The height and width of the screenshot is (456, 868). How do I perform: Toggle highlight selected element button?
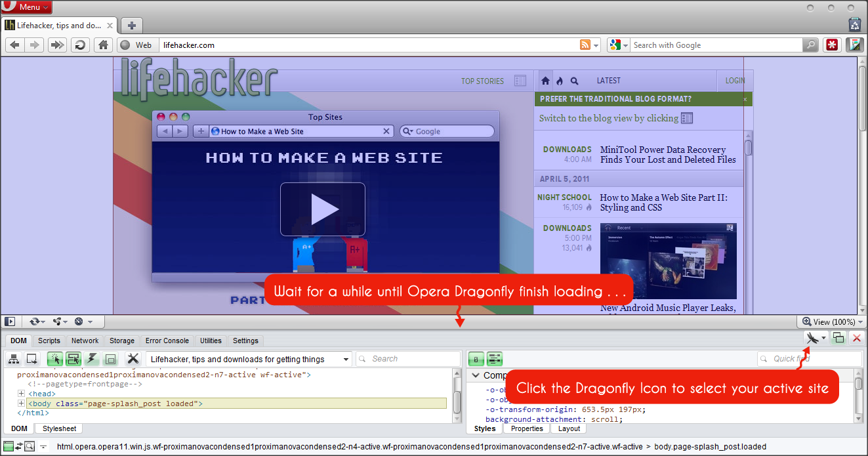[73, 359]
